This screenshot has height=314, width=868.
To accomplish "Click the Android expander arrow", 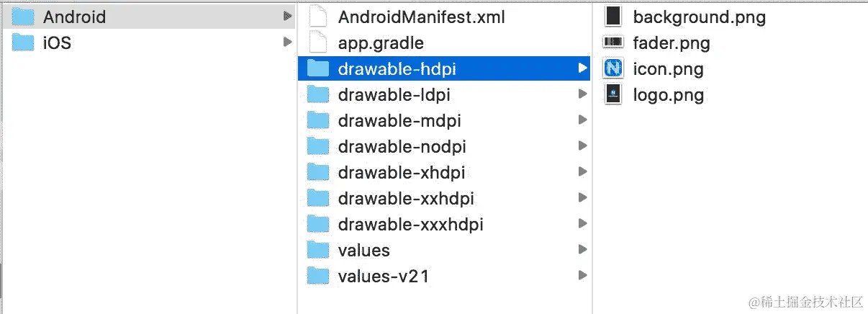I will [288, 16].
